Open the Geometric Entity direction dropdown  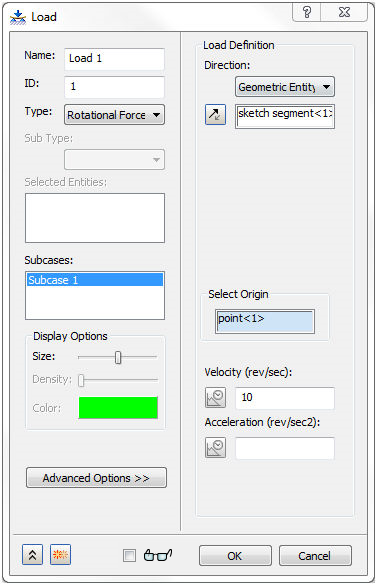tap(285, 87)
